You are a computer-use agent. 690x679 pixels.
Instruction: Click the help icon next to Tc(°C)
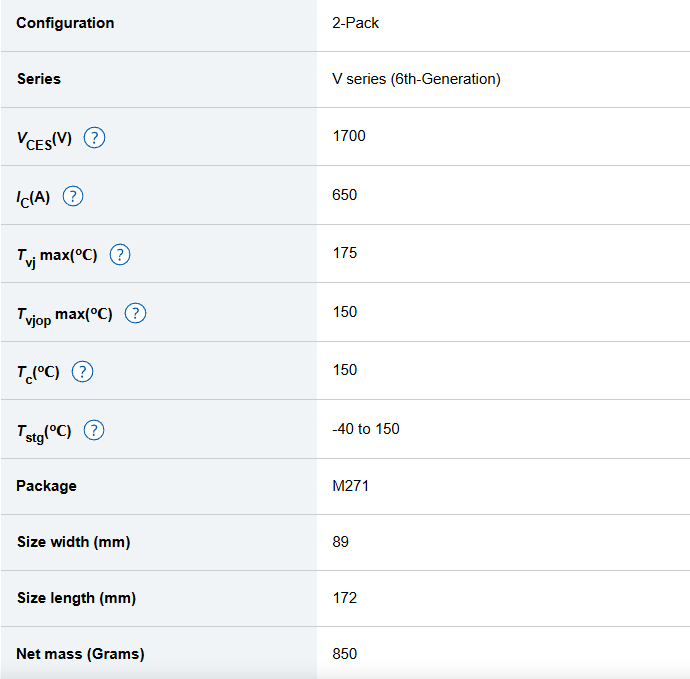tap(83, 371)
